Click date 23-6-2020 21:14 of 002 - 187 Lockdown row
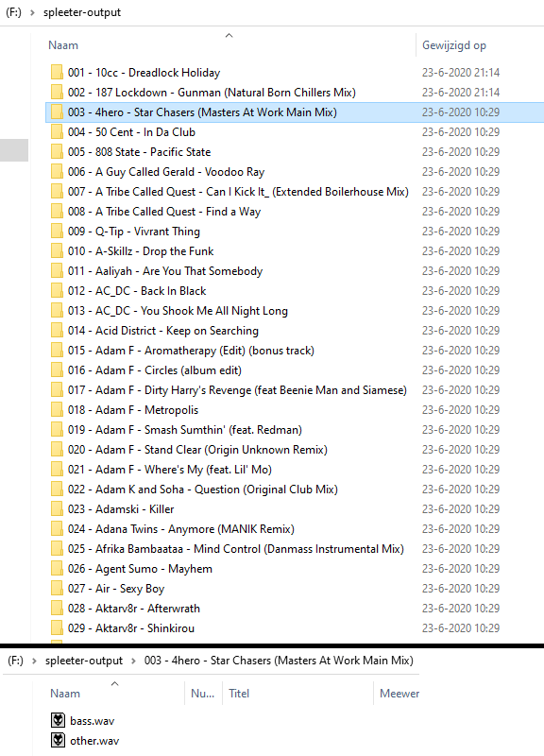The height and width of the screenshot is (756, 544). 461,92
